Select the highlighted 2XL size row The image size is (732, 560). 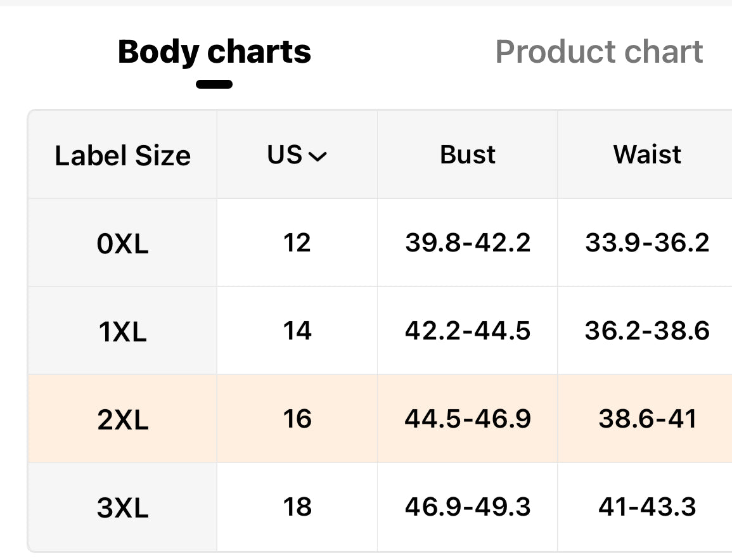pos(122,419)
